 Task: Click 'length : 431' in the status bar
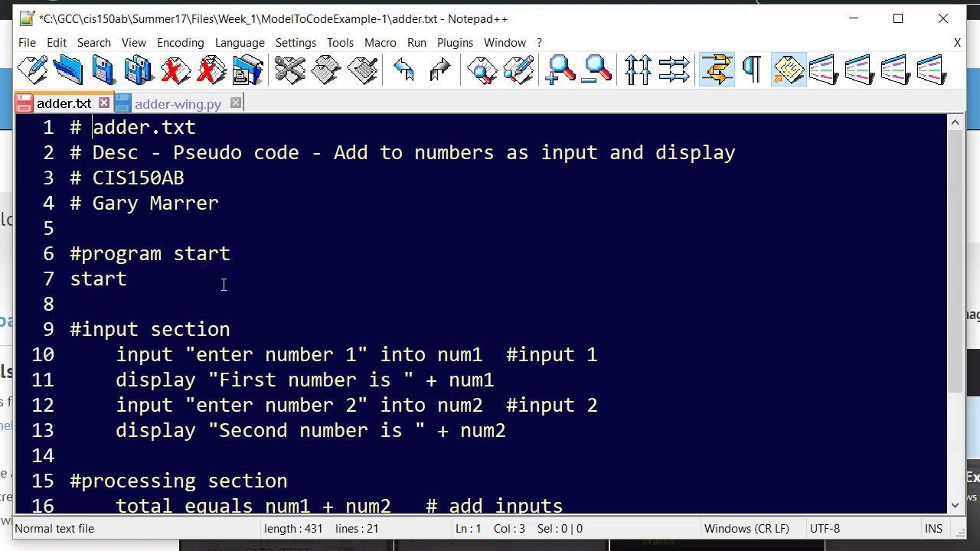point(293,528)
